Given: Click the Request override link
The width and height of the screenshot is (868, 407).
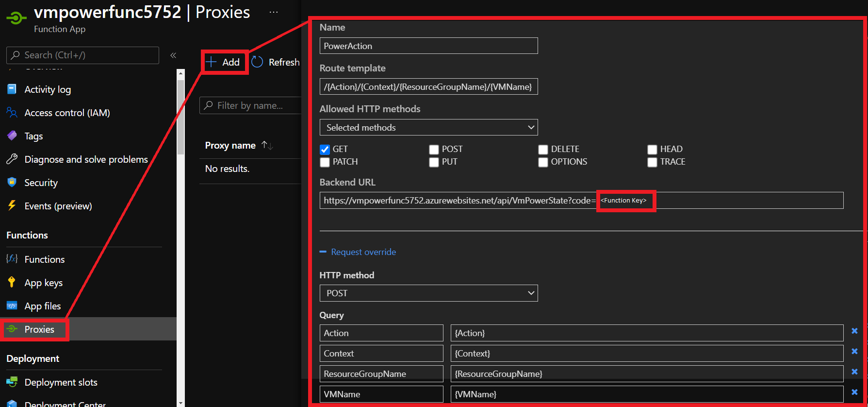Looking at the screenshot, I should pos(363,252).
